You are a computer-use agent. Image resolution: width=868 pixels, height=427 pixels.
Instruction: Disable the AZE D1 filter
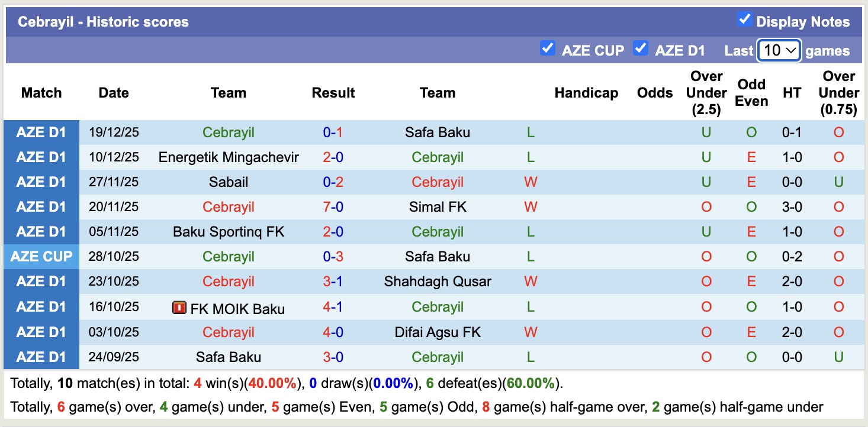click(641, 50)
